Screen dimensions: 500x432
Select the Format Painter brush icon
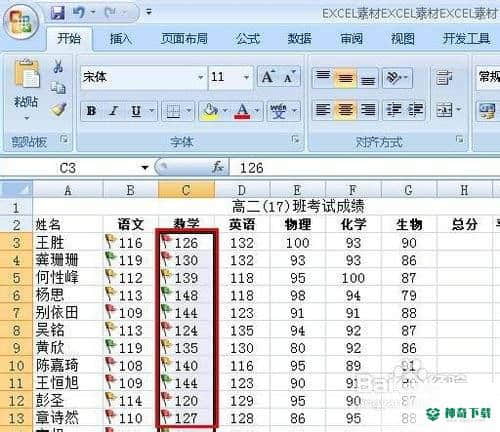coord(58,109)
